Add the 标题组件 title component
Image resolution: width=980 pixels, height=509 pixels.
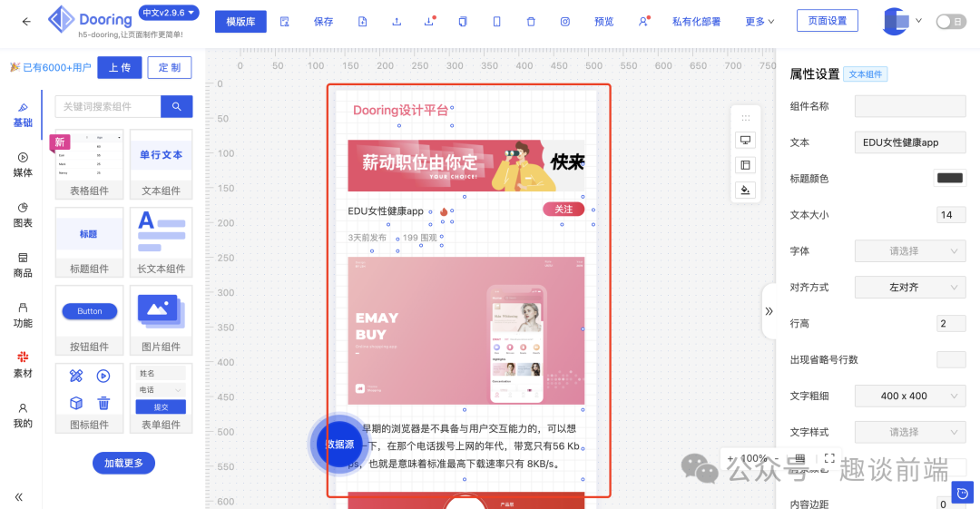(x=89, y=242)
